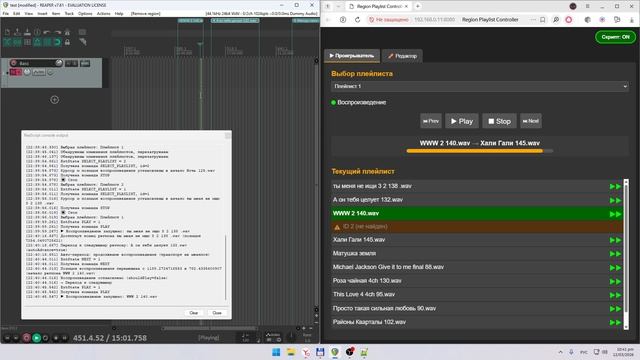Jump to 'А он тебя целует 132.wav' via arrows
The height and width of the screenshot is (360, 640).
[x=615, y=200]
